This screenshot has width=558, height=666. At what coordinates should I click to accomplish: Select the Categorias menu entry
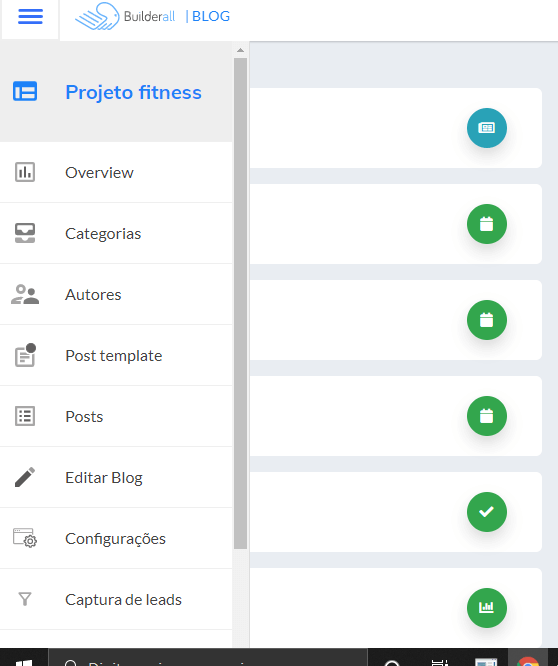pos(116,233)
